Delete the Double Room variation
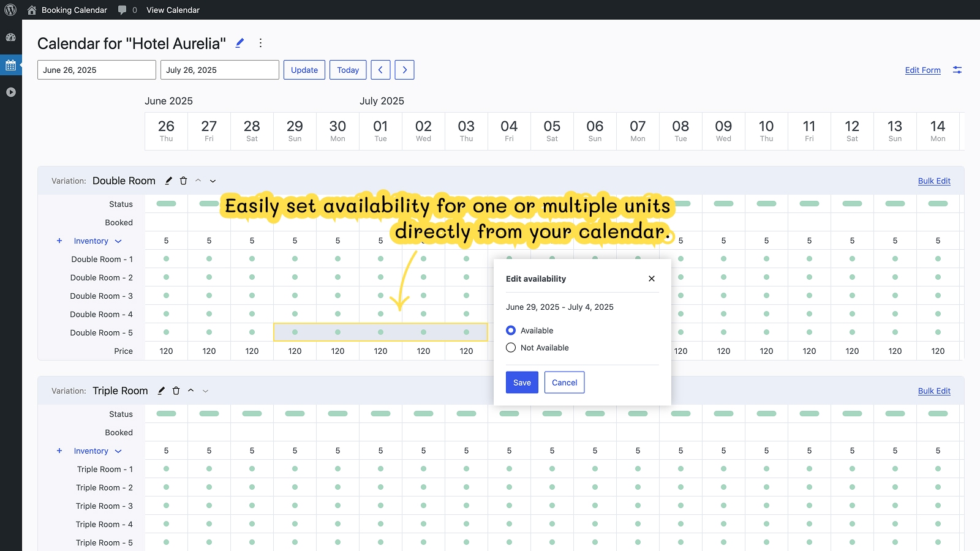 [x=183, y=181]
